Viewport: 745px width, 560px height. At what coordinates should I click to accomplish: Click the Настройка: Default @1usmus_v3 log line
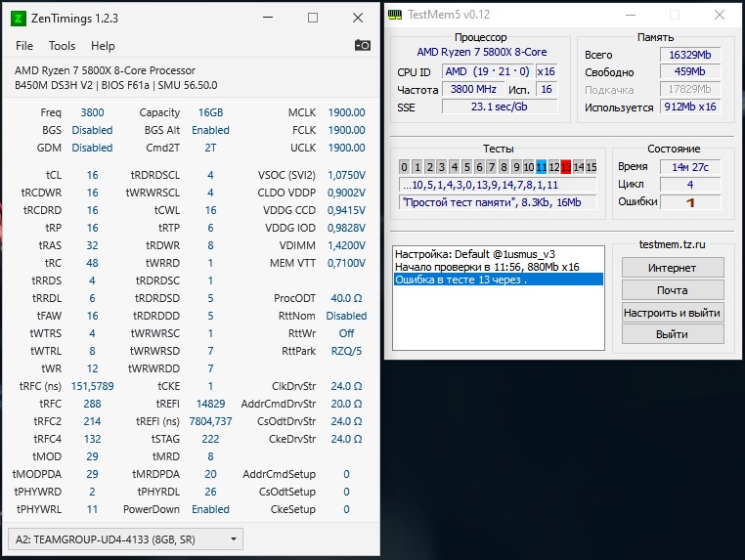pyautogui.click(x=475, y=254)
